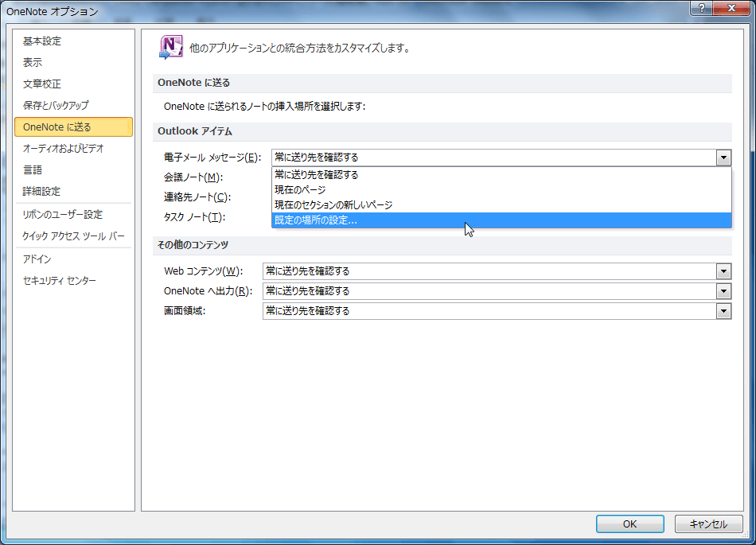756x545 pixels.
Task: Close the OneNote オプション dialog
Action: click(731, 8)
